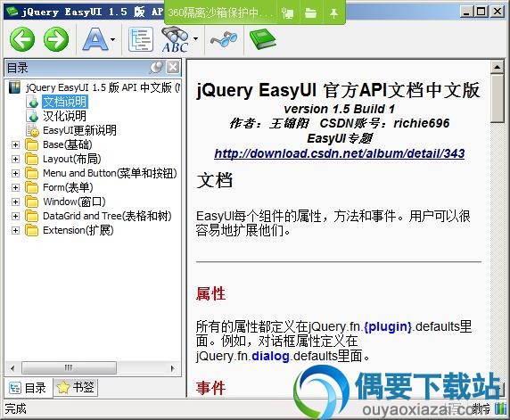Screen dimensions: 510x420
Task: Open the font size dropdown arrow
Action: click(113, 39)
